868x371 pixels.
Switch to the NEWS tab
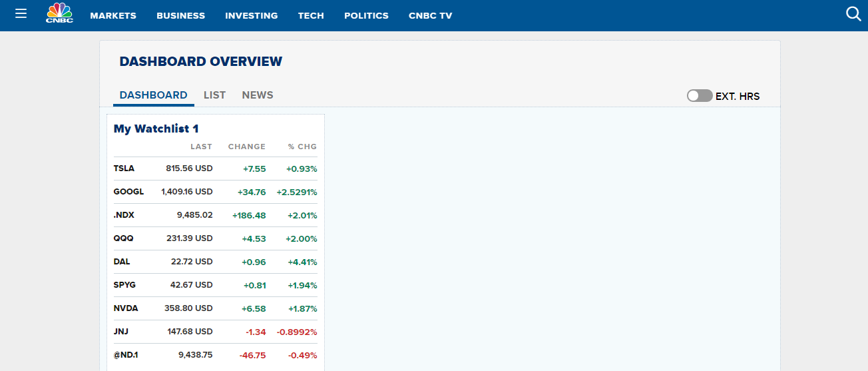pyautogui.click(x=258, y=95)
